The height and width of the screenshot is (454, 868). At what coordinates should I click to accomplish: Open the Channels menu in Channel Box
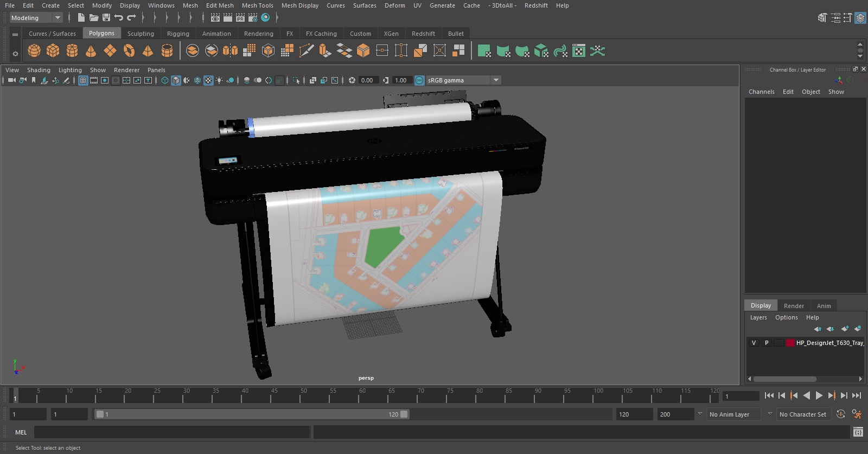[x=762, y=92]
